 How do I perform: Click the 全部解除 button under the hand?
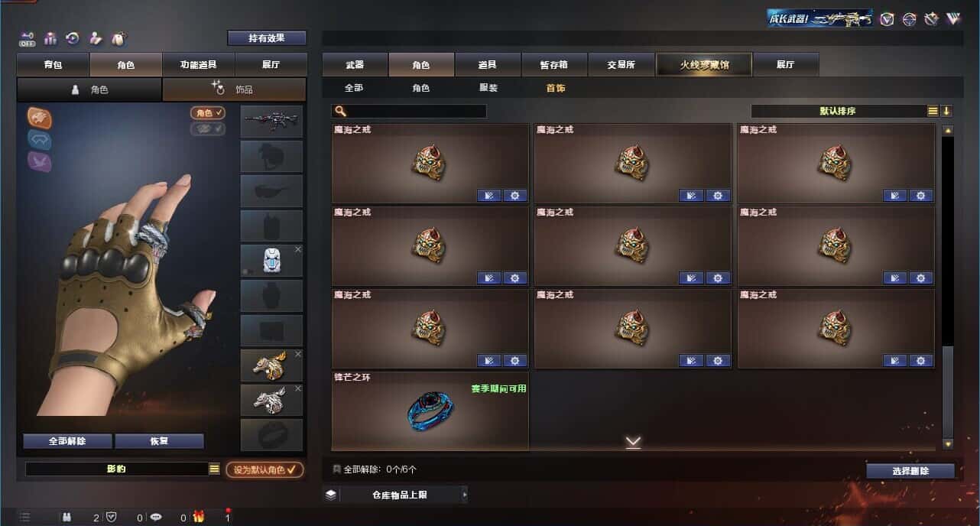67,441
